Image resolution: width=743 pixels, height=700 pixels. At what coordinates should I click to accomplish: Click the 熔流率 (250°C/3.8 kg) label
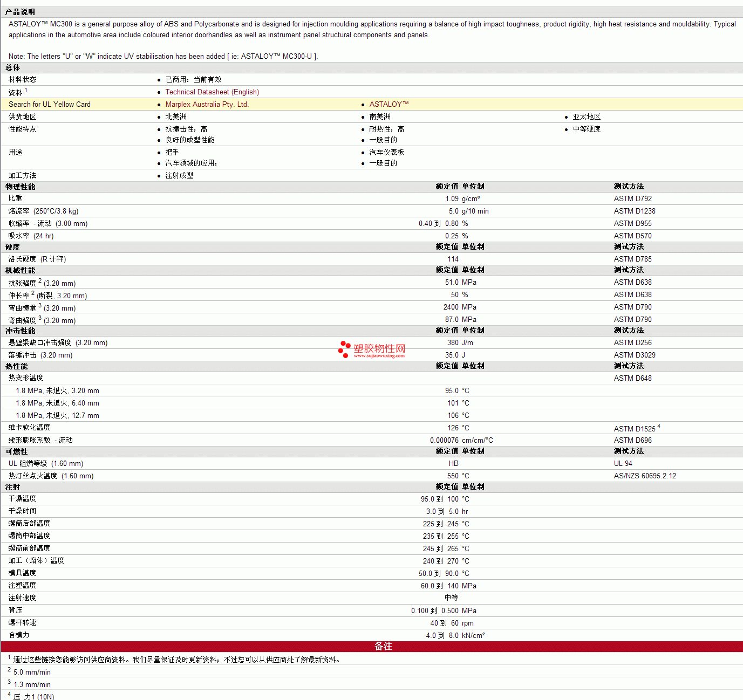tap(43, 211)
